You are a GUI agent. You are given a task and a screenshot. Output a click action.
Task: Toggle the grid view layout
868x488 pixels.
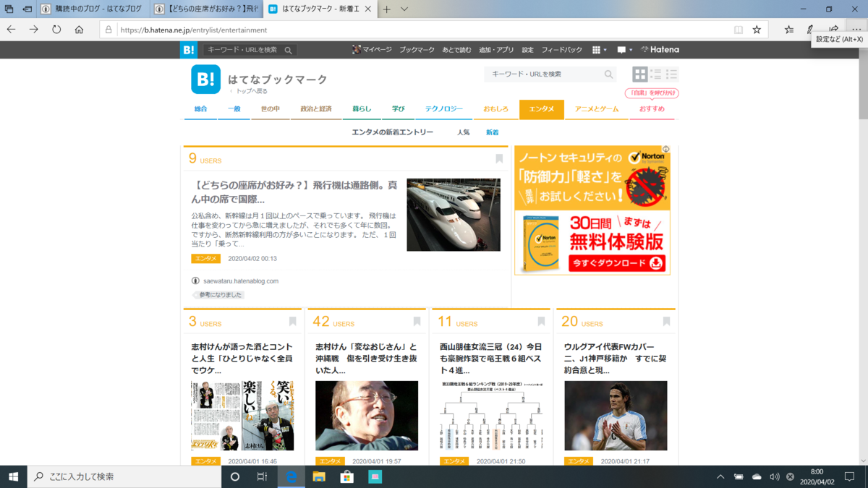(x=639, y=74)
